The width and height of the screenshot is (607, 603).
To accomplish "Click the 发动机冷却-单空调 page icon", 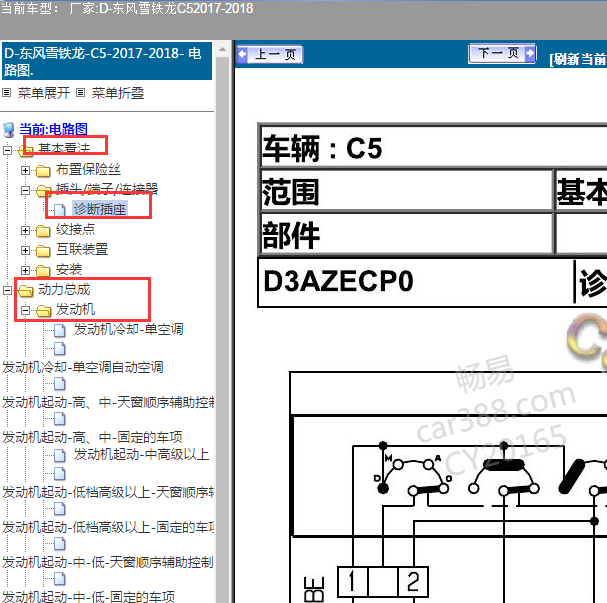I will [x=60, y=331].
